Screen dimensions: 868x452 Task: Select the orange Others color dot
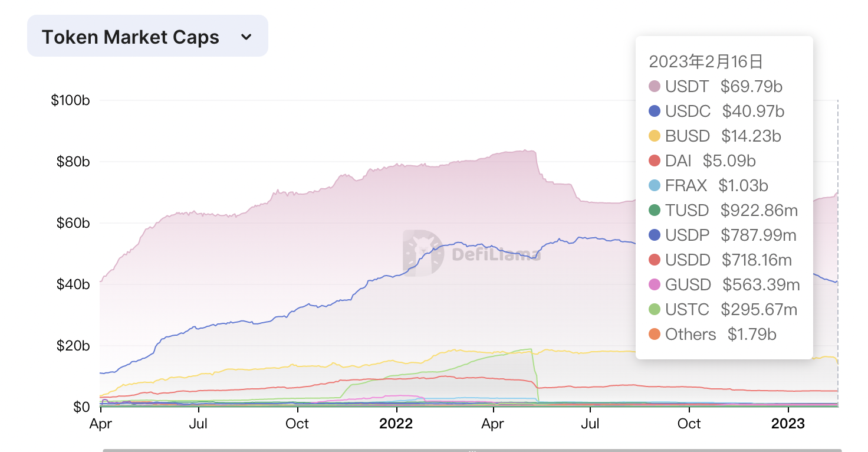click(x=654, y=335)
